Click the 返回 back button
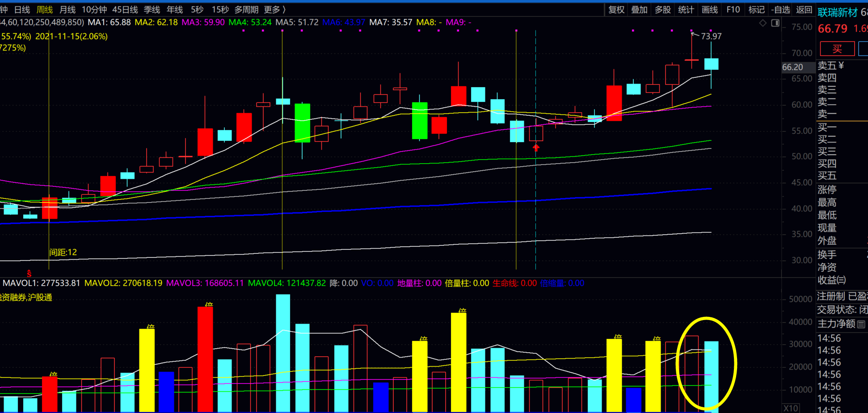Screen dimensions: 868x413 pos(804,10)
